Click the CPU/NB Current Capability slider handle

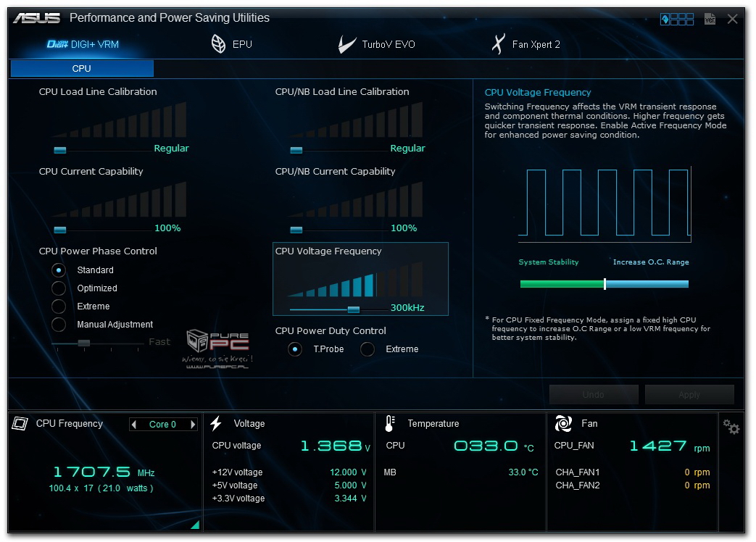(296, 230)
